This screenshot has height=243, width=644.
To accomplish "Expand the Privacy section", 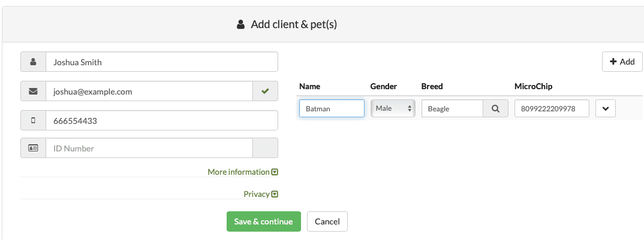I will [261, 195].
